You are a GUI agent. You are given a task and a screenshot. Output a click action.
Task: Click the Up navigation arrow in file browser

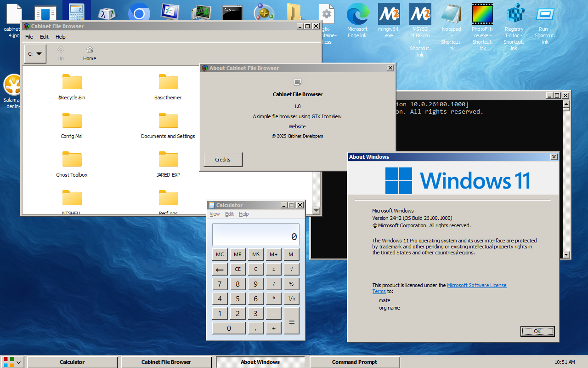tap(60, 53)
